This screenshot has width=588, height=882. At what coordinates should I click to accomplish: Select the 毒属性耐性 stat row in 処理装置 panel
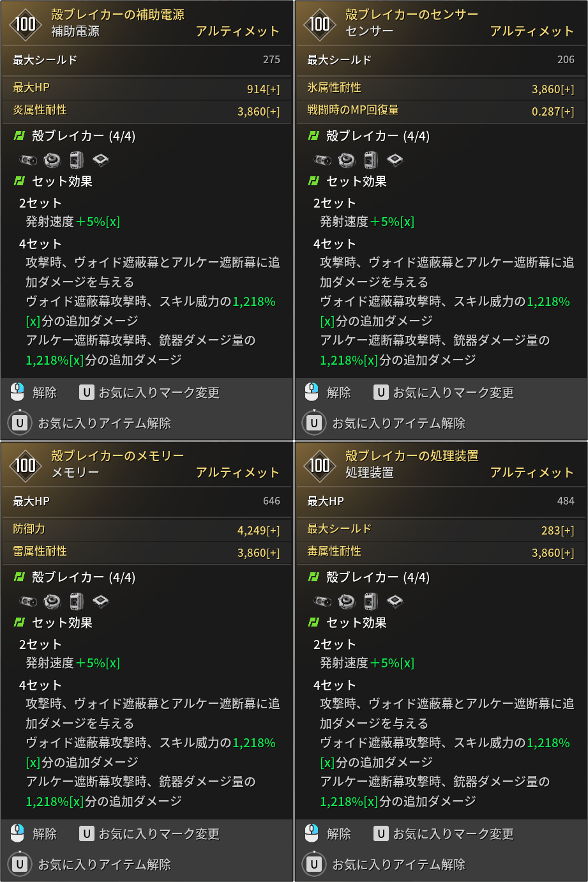coord(441,552)
